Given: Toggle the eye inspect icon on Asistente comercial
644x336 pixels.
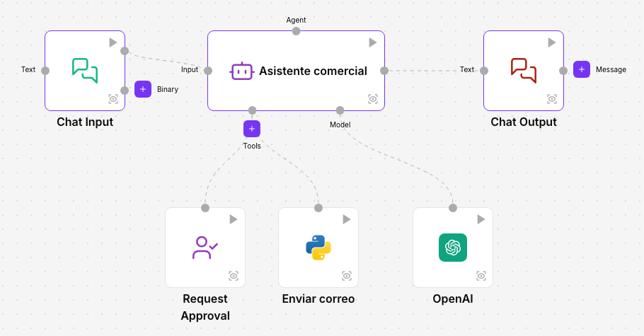Looking at the screenshot, I should pyautogui.click(x=372, y=99).
